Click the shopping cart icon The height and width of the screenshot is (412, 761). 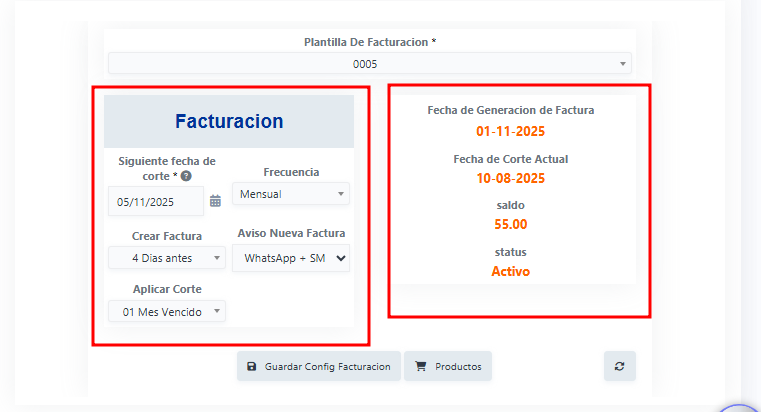click(421, 366)
